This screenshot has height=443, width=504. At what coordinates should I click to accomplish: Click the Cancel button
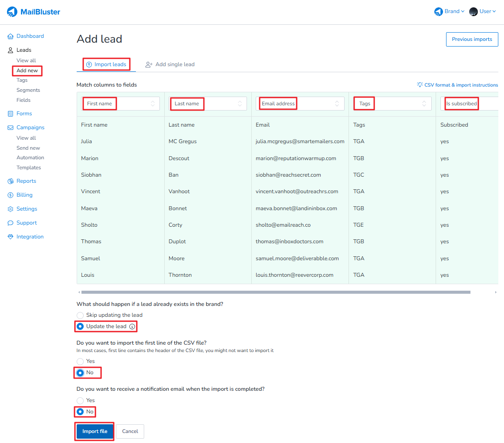click(x=130, y=431)
